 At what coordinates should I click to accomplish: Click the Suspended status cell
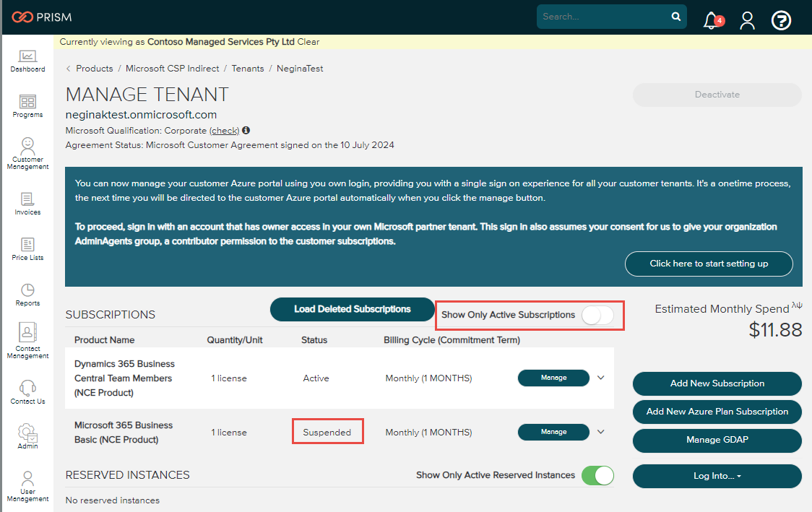tap(327, 433)
